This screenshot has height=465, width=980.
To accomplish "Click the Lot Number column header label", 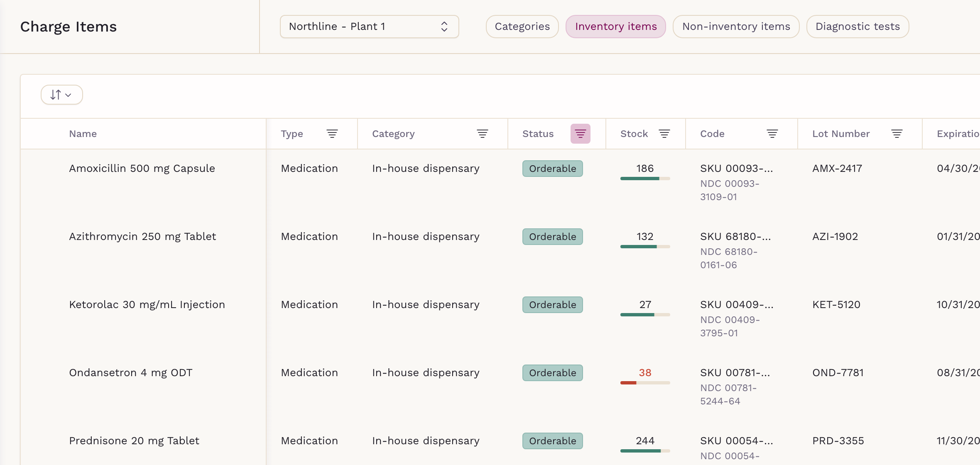I will click(841, 134).
